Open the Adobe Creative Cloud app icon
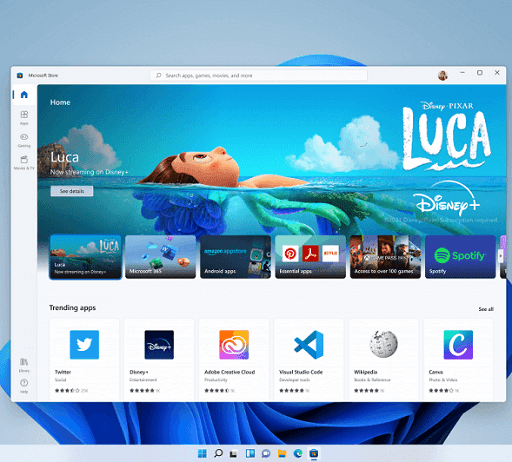Screen dimensions: 512x462 [x=234, y=345]
